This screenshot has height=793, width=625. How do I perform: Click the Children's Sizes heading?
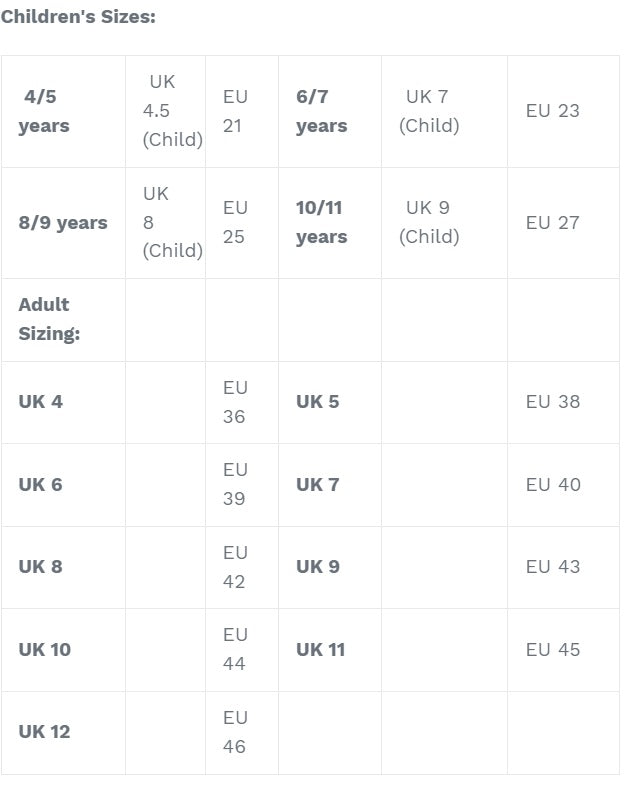click(x=78, y=17)
